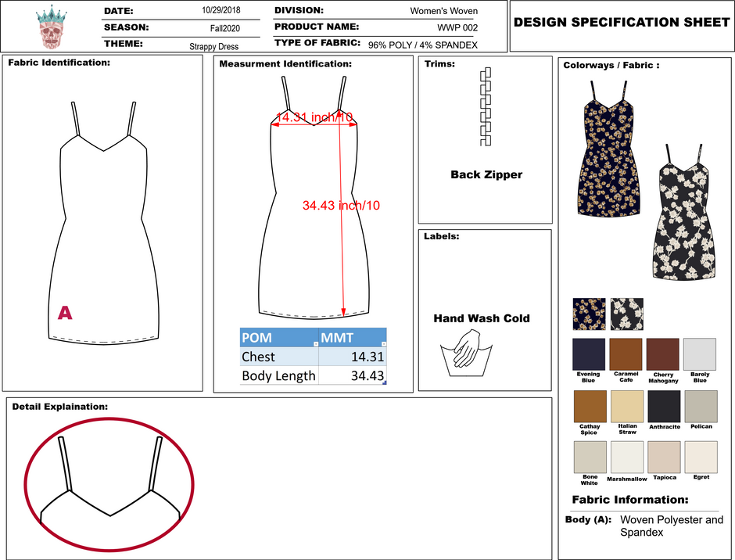Viewport: 735px width, 560px height.
Task: Choose the Italian Straw swatch
Action: (x=627, y=407)
